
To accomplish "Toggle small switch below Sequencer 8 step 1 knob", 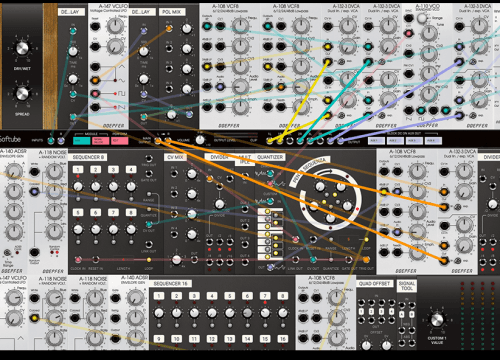I will point(78,199).
